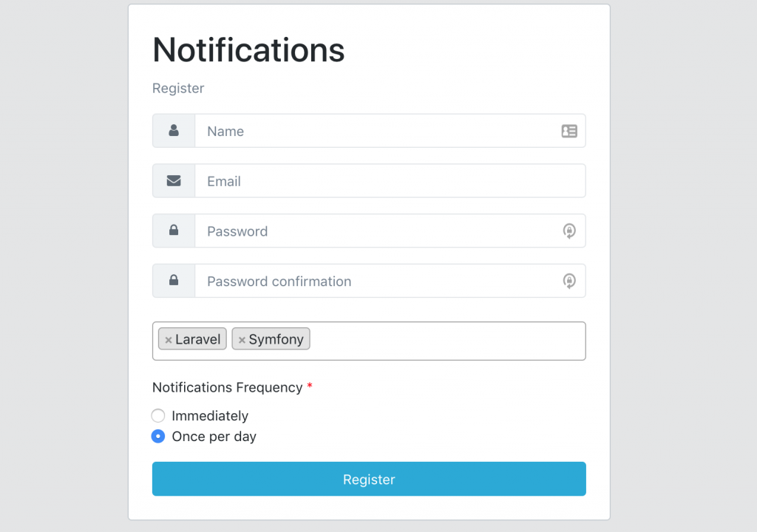757x532 pixels.
Task: Open the tags multi-select box
Action: coord(444,341)
